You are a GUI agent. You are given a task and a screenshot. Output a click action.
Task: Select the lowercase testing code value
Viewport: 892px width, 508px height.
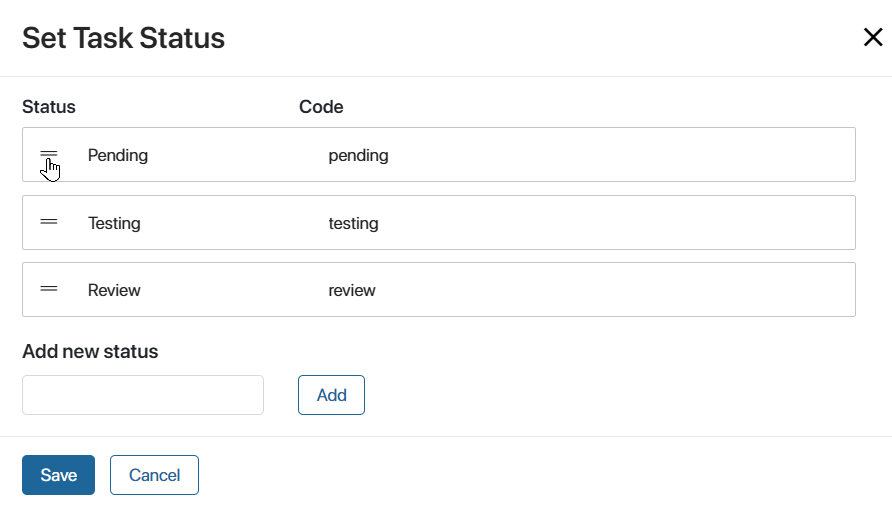point(353,224)
